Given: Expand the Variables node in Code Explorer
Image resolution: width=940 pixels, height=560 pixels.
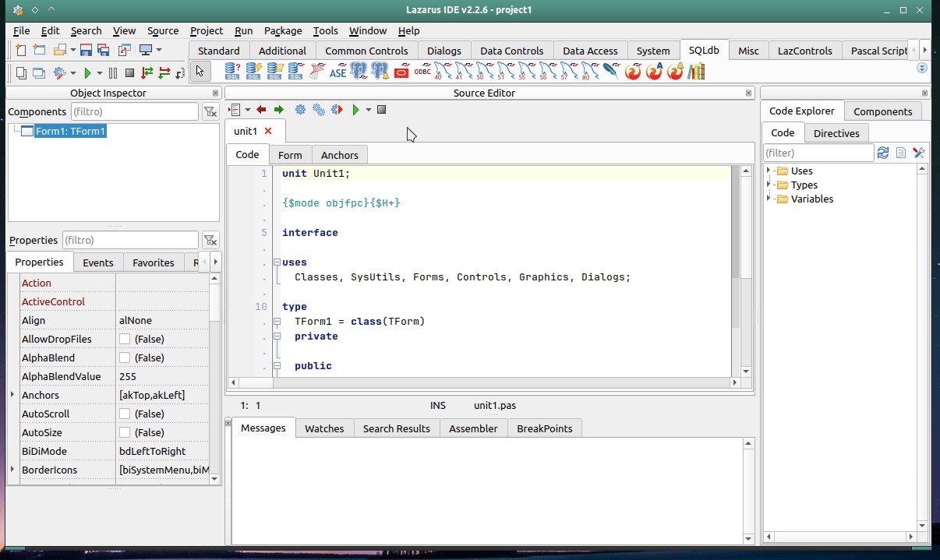Looking at the screenshot, I should click(x=769, y=199).
